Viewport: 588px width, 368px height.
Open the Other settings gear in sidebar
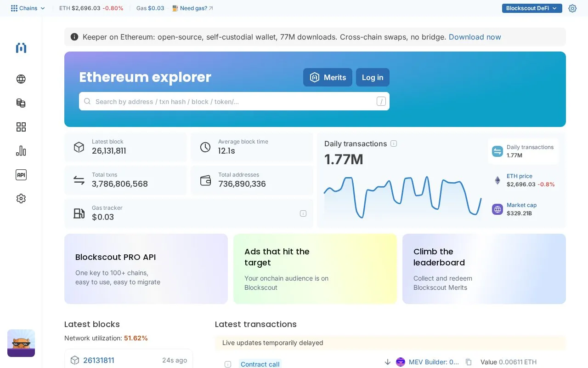(x=21, y=199)
